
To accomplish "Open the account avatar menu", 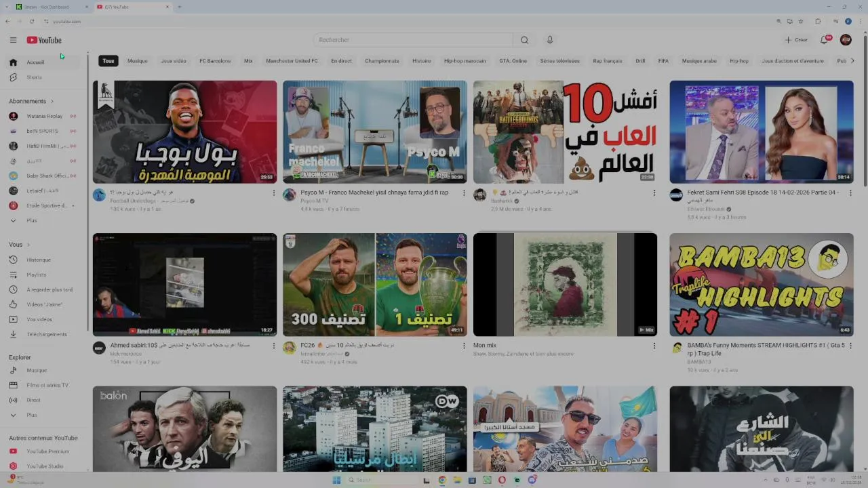I will tap(846, 40).
